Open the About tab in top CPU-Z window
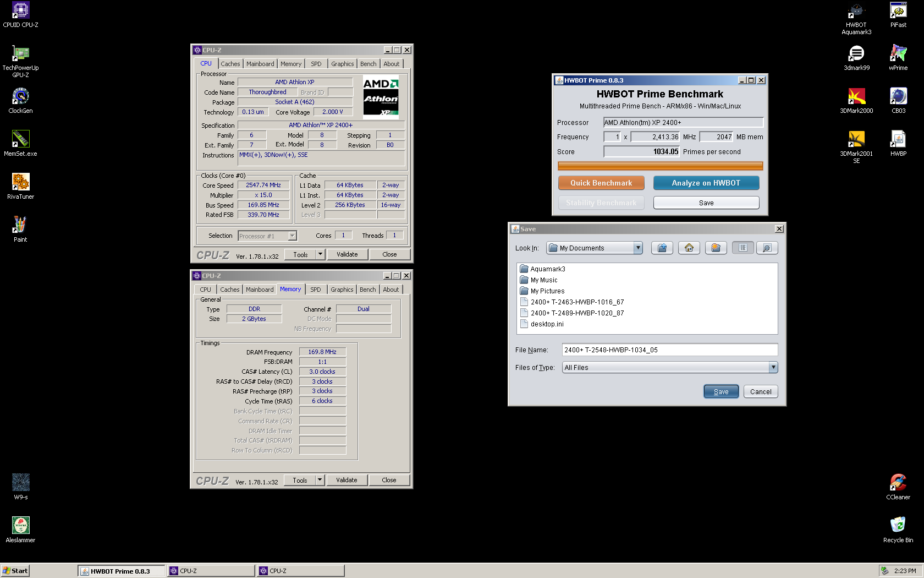924x578 pixels. click(x=392, y=64)
